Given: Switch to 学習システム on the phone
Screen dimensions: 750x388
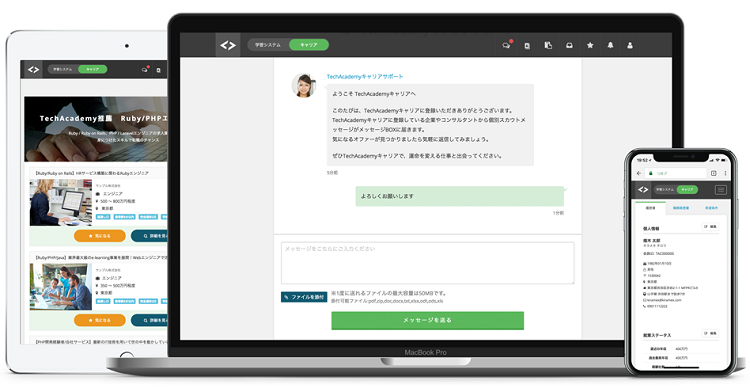Looking at the screenshot, I should click(x=665, y=190).
